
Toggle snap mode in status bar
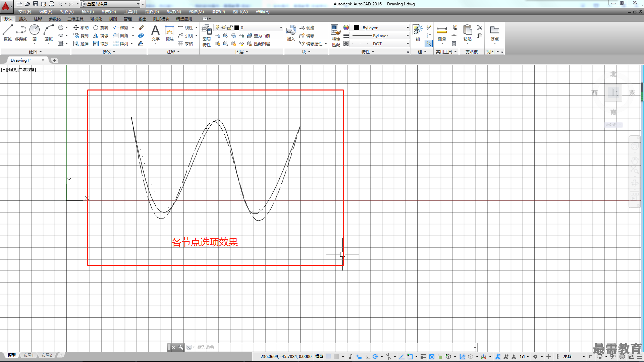pos(336,357)
